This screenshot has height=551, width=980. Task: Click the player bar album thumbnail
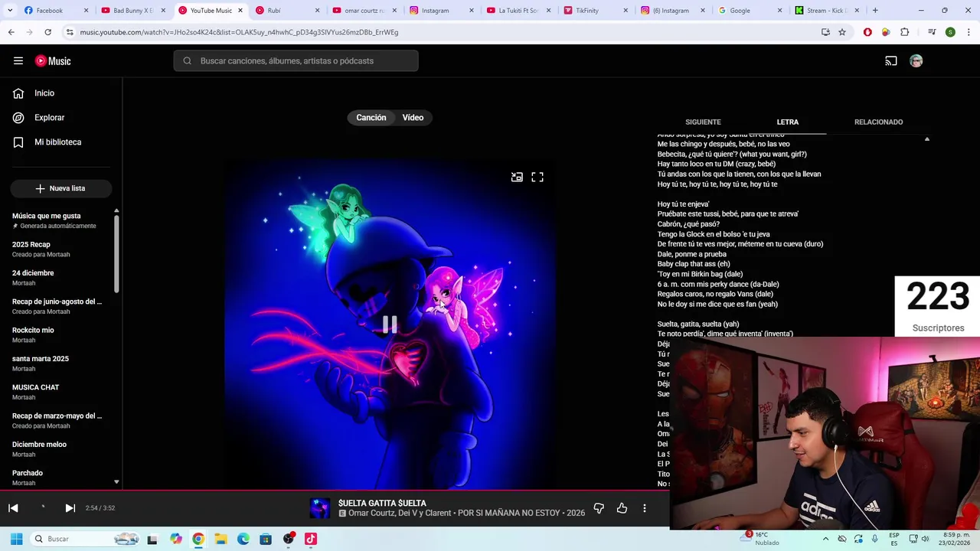(x=320, y=508)
